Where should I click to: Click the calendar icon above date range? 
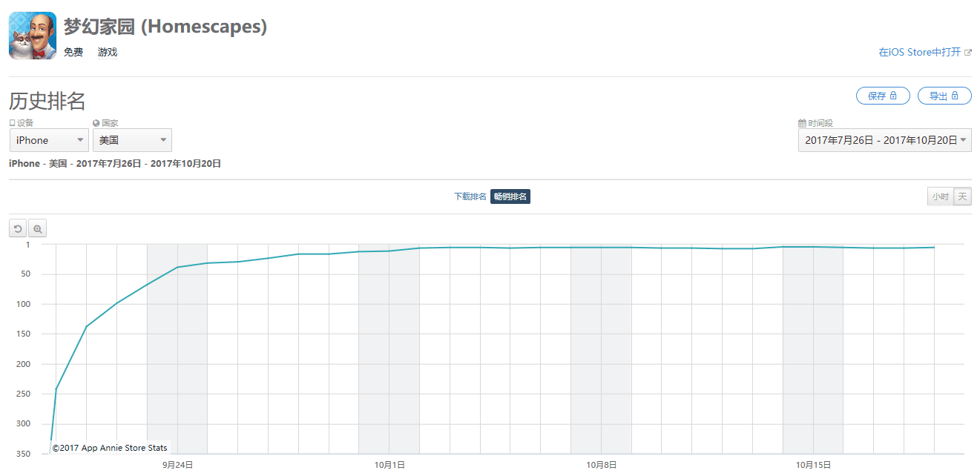(x=802, y=123)
